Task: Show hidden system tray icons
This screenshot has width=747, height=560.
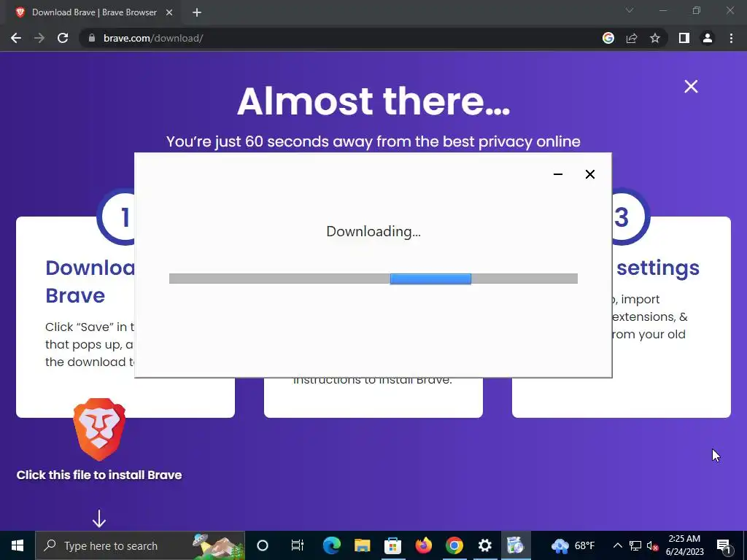Action: [617, 545]
